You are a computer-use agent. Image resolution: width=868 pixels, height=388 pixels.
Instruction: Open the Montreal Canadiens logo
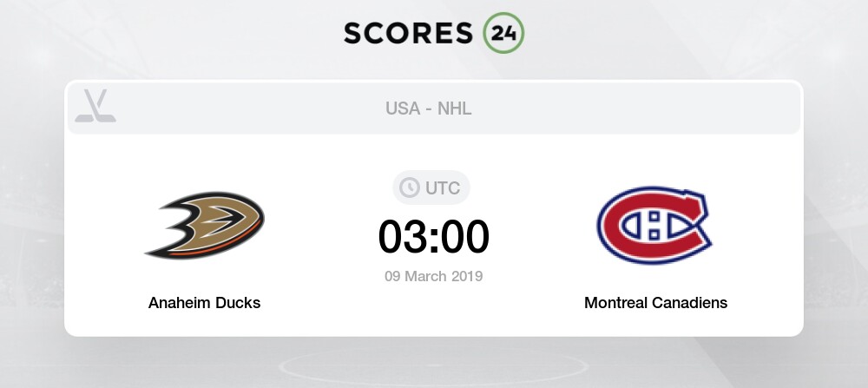tap(654, 226)
